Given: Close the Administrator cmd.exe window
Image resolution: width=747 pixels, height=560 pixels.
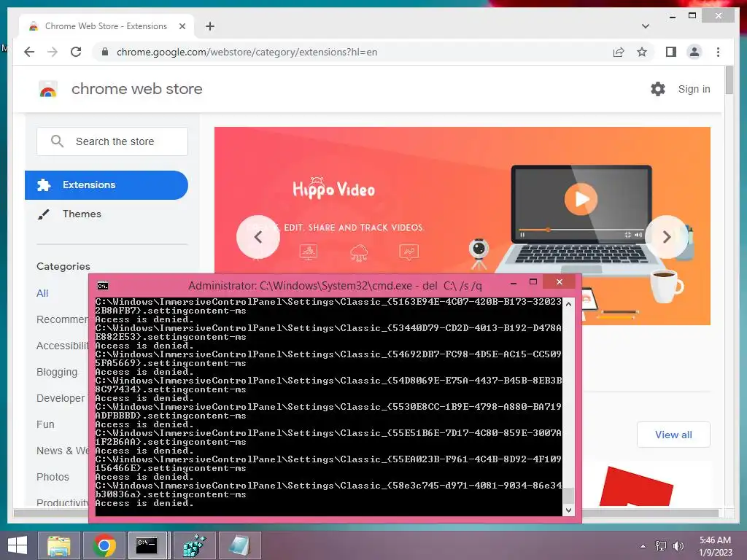Looking at the screenshot, I should click(x=560, y=282).
